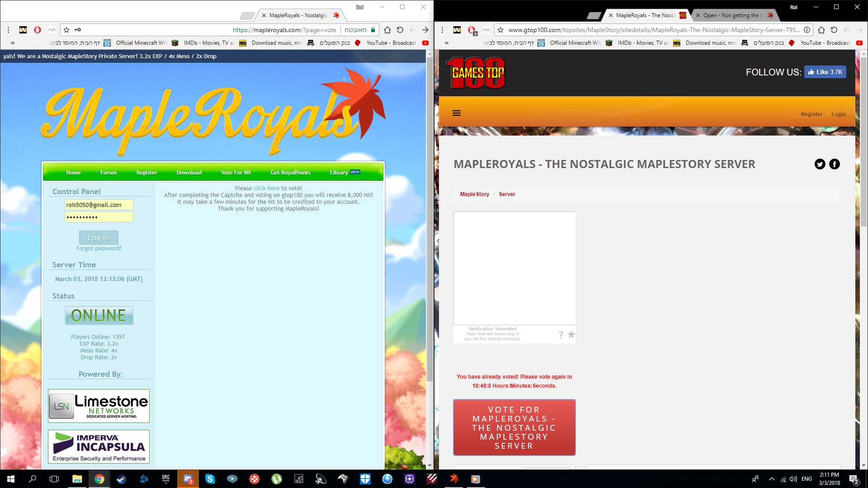Click home button in gtop100 browser window
868x488 pixels.
821,30
